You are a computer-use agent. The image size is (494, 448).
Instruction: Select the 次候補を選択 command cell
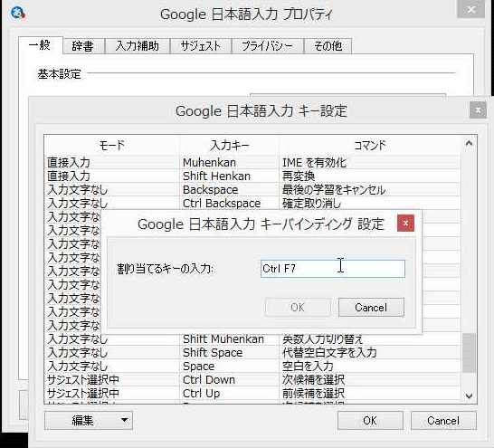[x=370, y=379]
